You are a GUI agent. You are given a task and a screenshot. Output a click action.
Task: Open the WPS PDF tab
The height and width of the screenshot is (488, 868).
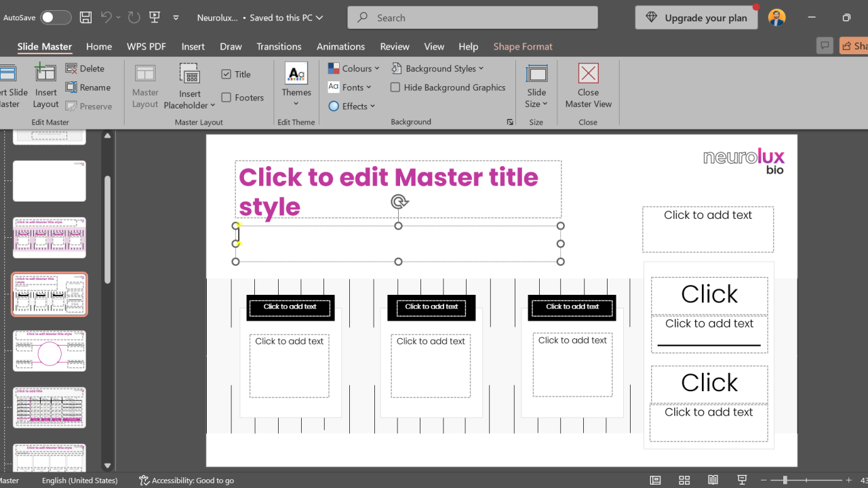[146, 46]
